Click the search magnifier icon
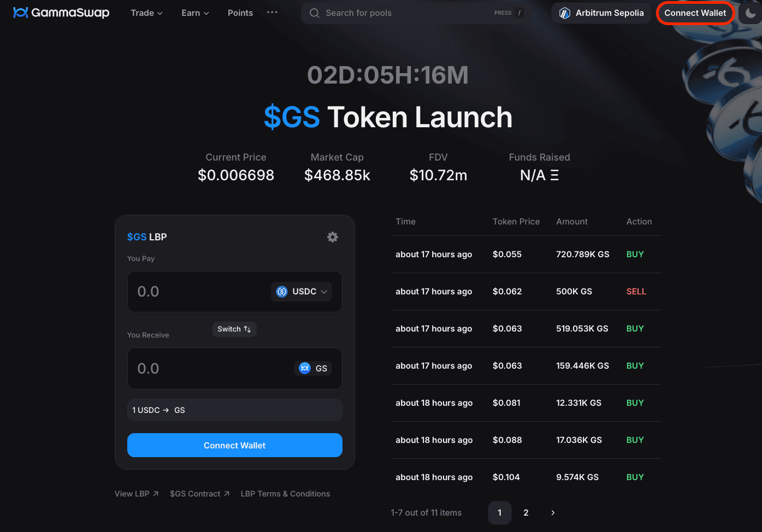Image resolution: width=762 pixels, height=532 pixels. pos(315,13)
